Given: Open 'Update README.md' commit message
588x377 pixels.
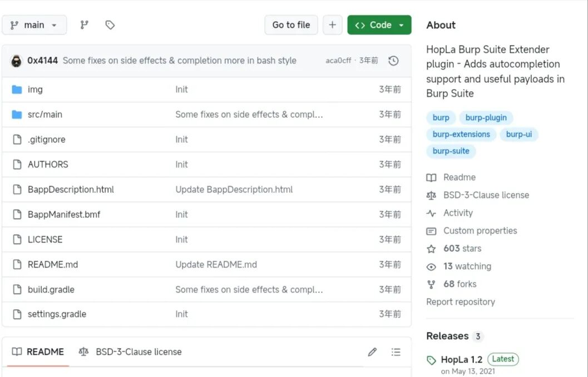Looking at the screenshot, I should pyautogui.click(x=216, y=265).
